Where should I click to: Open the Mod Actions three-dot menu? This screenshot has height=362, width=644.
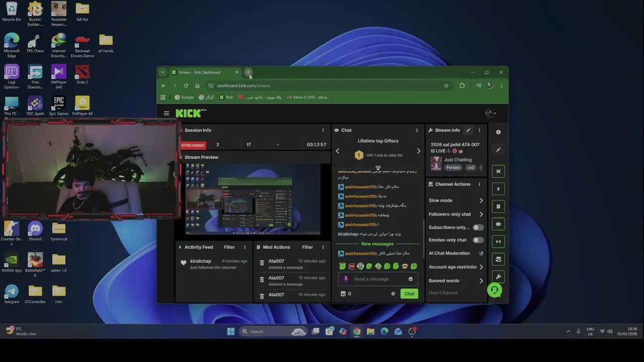[323, 247]
